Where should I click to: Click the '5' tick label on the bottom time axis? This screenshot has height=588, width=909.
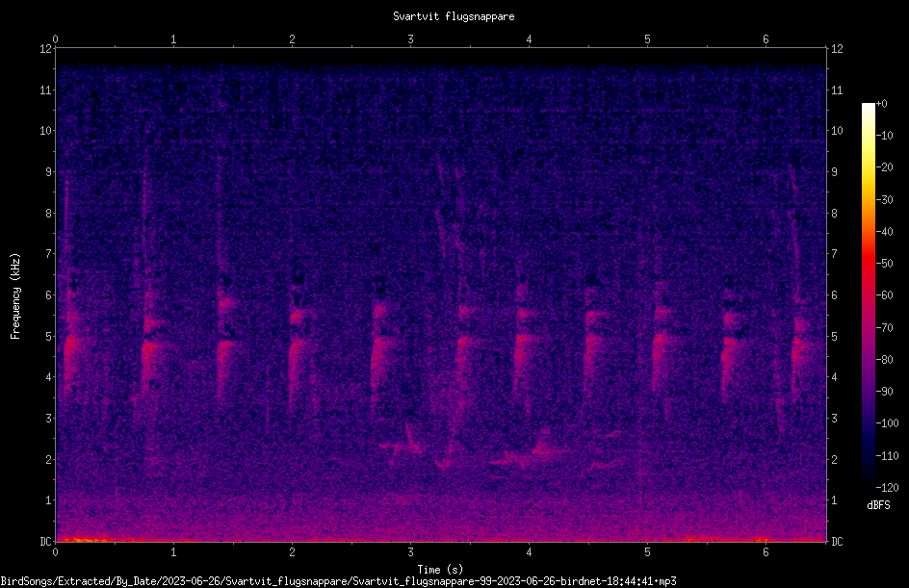click(x=647, y=552)
